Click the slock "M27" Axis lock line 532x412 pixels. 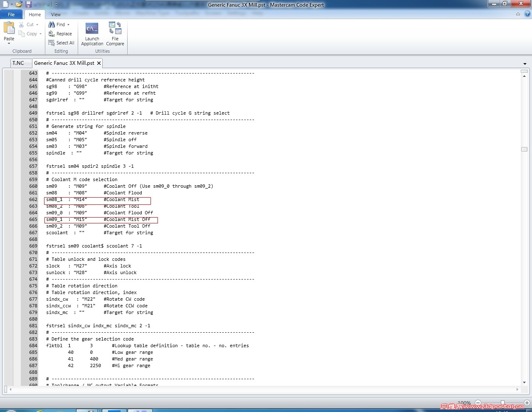pos(89,266)
